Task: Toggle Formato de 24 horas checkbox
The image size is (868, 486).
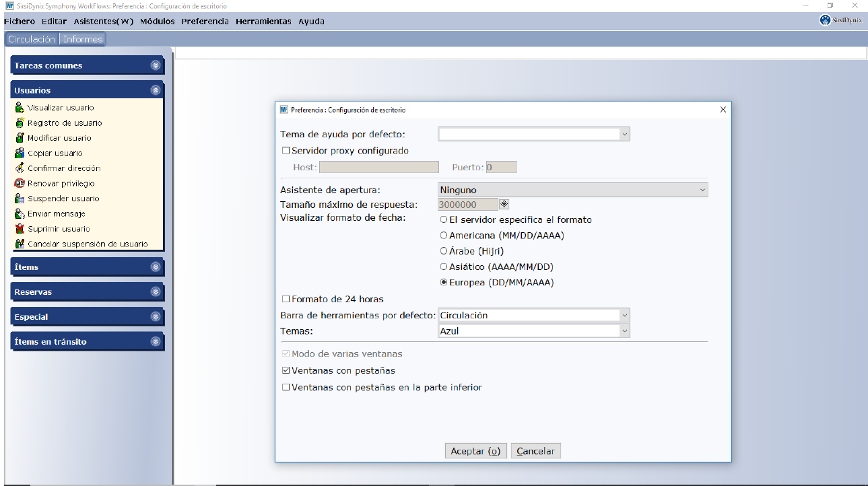Action: (x=286, y=299)
